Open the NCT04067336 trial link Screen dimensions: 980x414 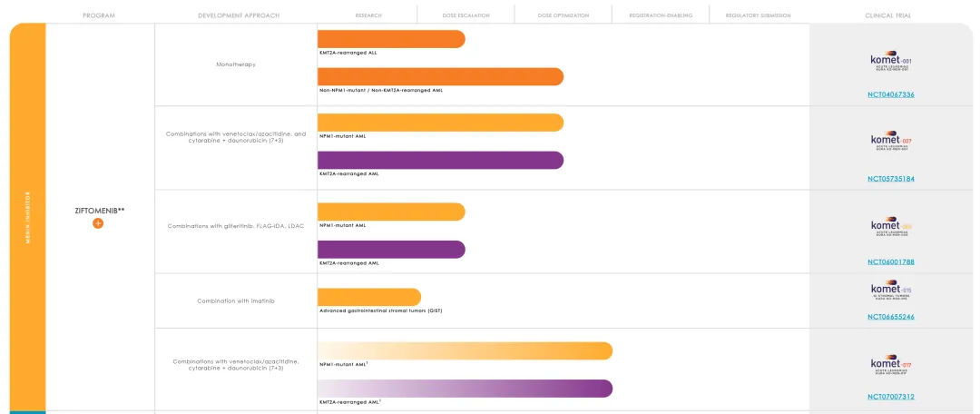890,94
